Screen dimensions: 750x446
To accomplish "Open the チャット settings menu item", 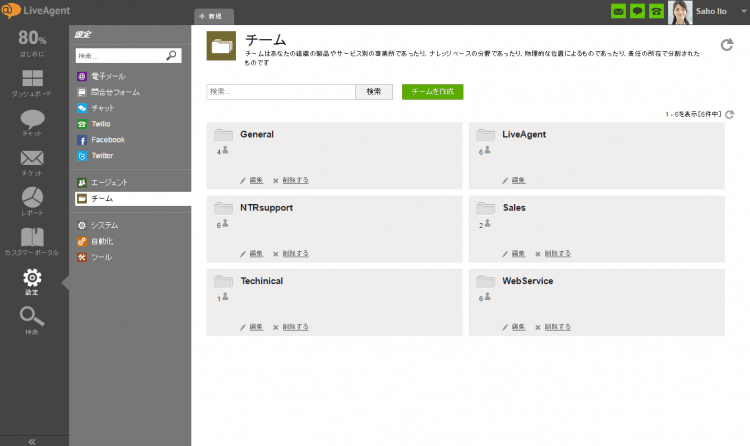I will (96, 108).
